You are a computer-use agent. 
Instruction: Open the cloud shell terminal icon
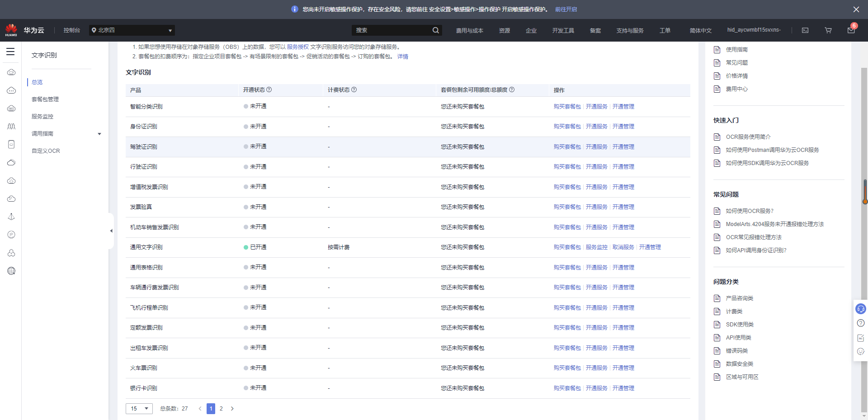[805, 30]
